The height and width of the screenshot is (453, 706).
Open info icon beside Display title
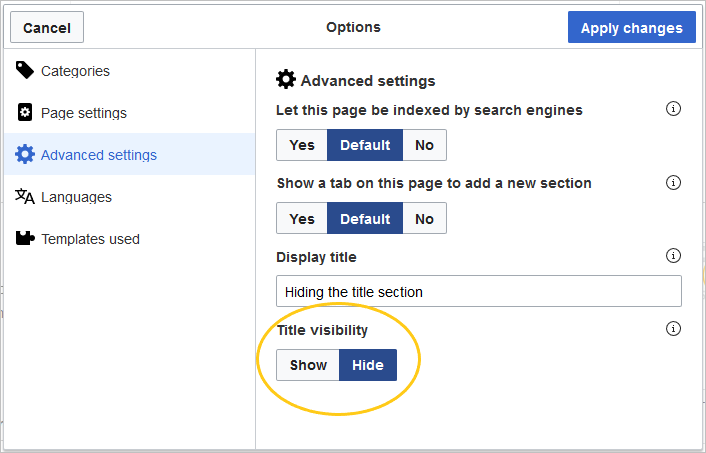(x=673, y=256)
